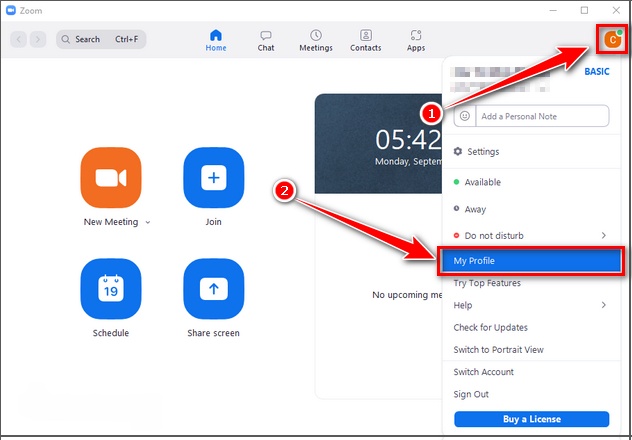This screenshot has height=440, width=632.
Task: Choose Check for Updates
Action: pos(531,327)
